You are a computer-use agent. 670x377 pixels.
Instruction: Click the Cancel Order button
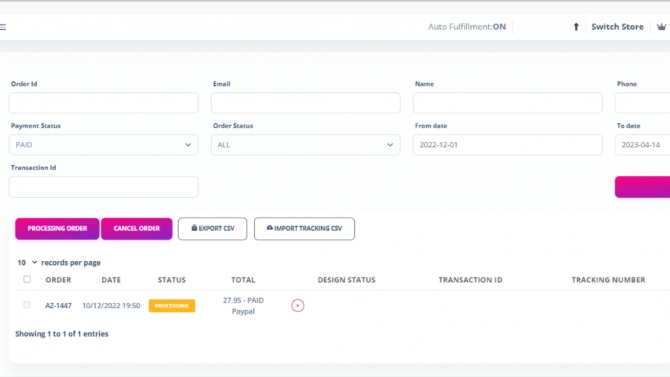coord(137,229)
